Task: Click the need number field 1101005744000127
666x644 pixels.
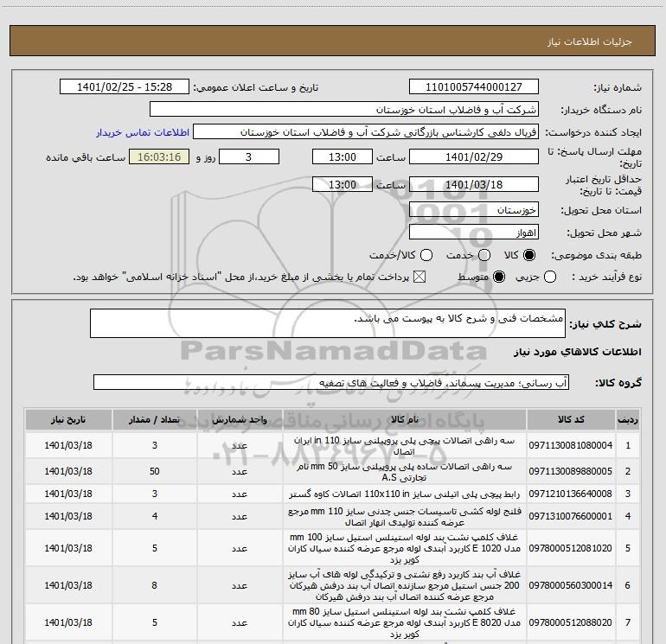Action: [x=474, y=87]
